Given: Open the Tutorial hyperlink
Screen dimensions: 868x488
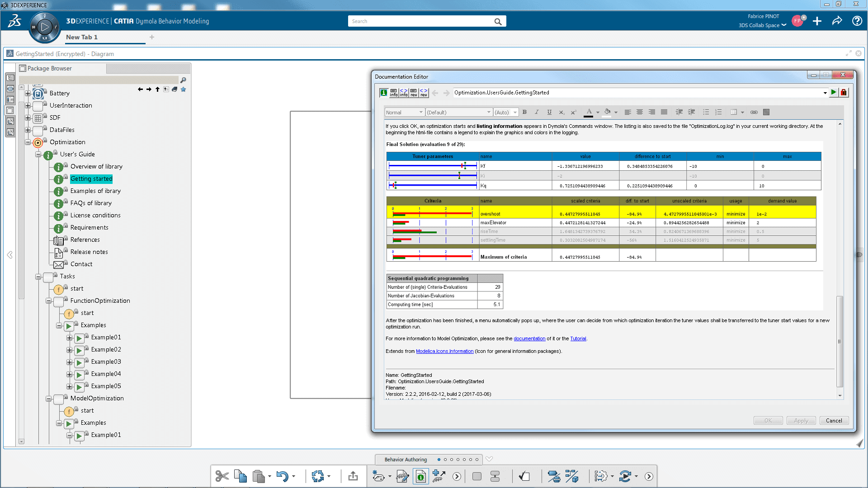Looking at the screenshot, I should pos(578,339).
